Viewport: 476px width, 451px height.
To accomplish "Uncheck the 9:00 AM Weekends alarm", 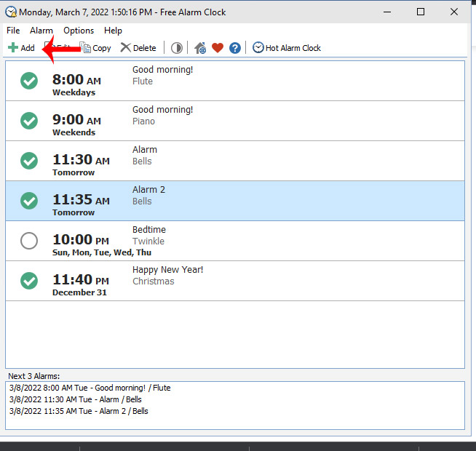I will (29, 121).
